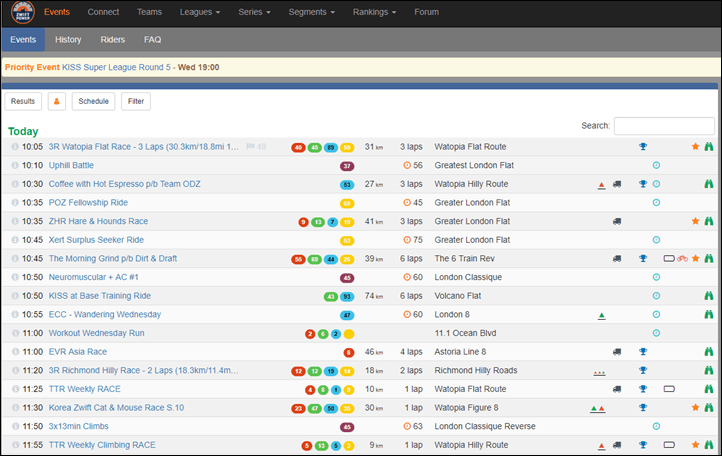Viewport: 722px width, 456px height.
Task: Expand the Series dropdown menu
Action: click(254, 12)
